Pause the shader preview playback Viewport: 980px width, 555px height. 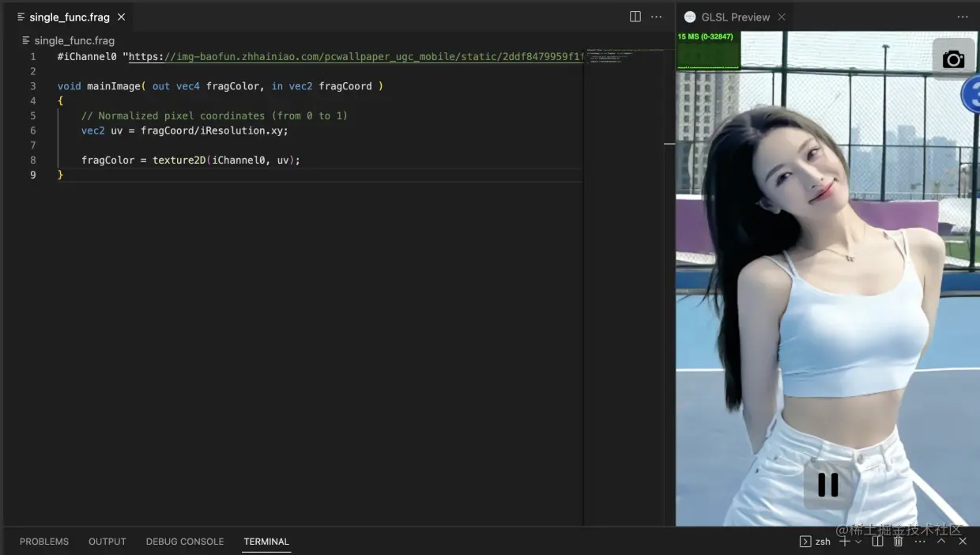pyautogui.click(x=827, y=485)
